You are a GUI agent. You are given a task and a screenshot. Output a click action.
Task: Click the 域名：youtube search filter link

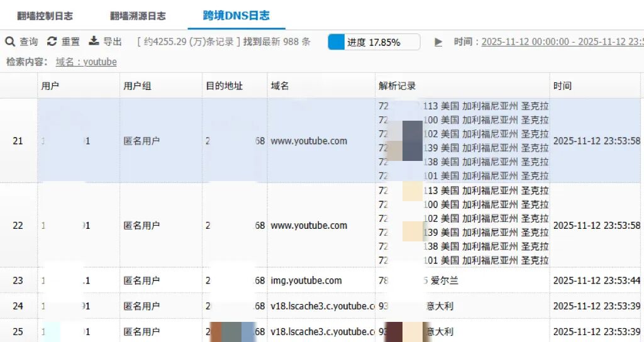point(86,62)
